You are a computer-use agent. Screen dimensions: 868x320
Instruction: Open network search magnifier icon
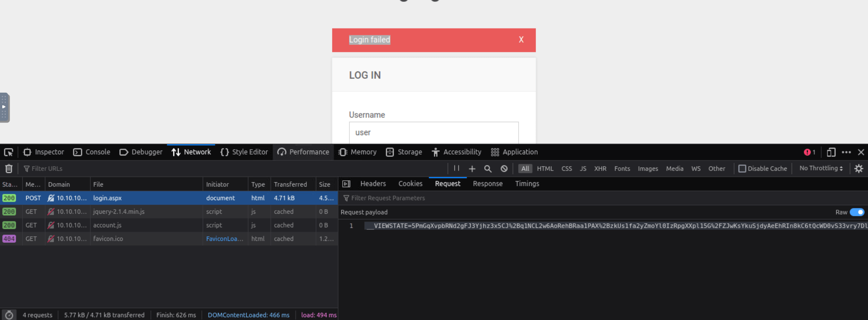click(x=488, y=169)
